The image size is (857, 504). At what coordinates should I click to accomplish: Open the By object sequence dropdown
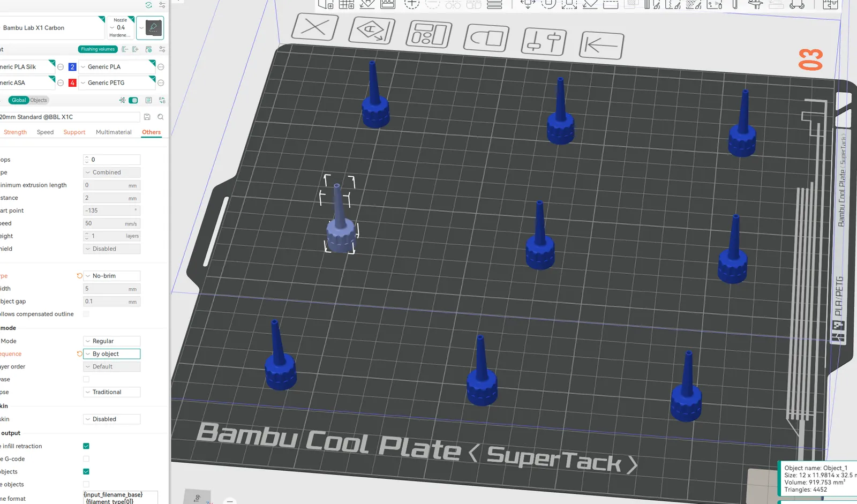point(112,354)
